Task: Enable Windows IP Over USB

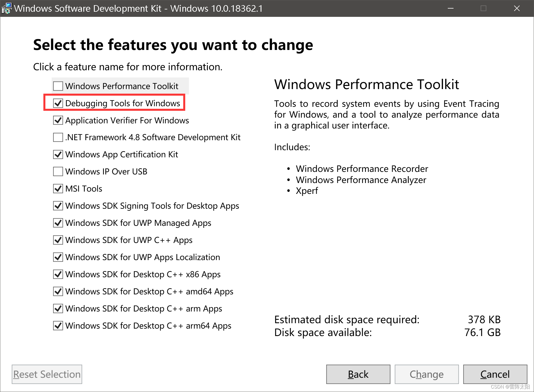Action: click(58, 171)
